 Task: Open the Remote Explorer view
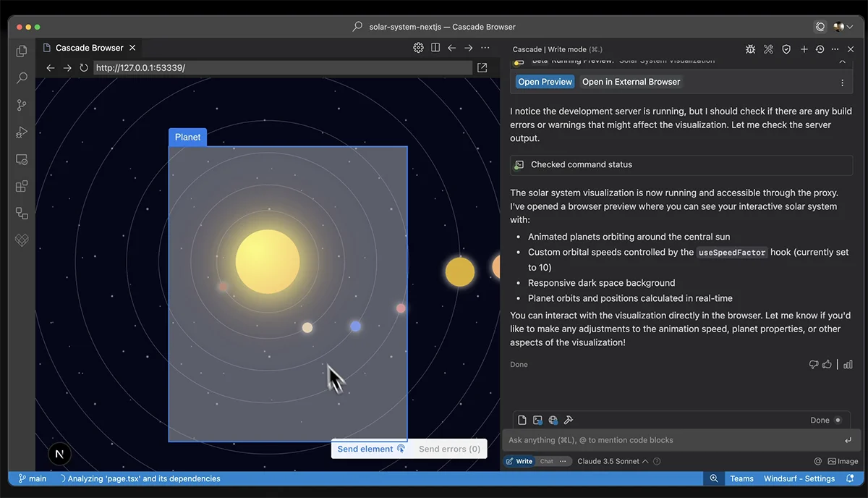coord(22,159)
